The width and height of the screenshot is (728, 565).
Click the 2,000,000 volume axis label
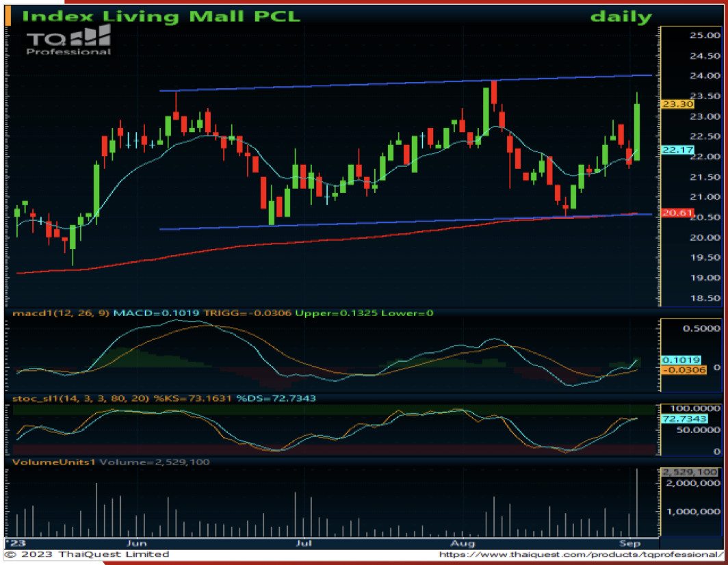(x=693, y=484)
